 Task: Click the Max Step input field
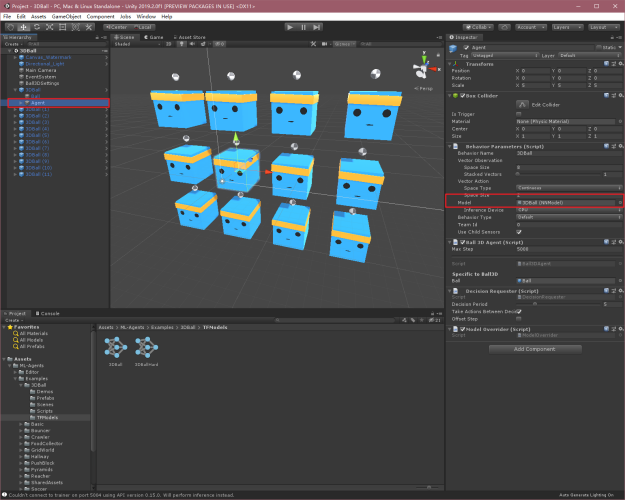(569, 249)
